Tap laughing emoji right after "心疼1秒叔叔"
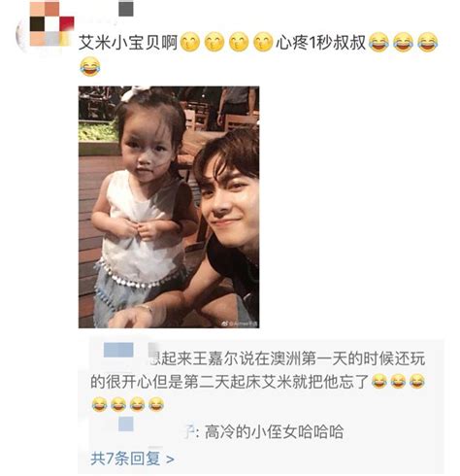This screenshot has width=460, height=476. 378,42
